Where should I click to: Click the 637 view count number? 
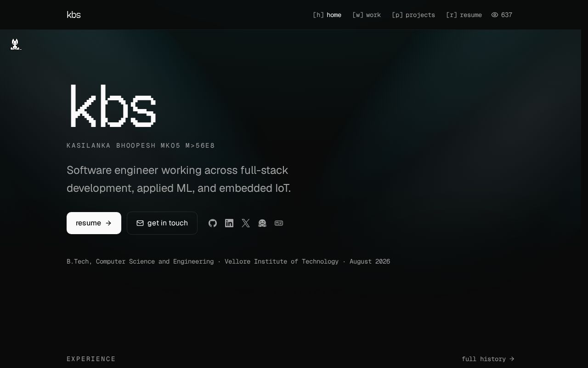tap(507, 15)
